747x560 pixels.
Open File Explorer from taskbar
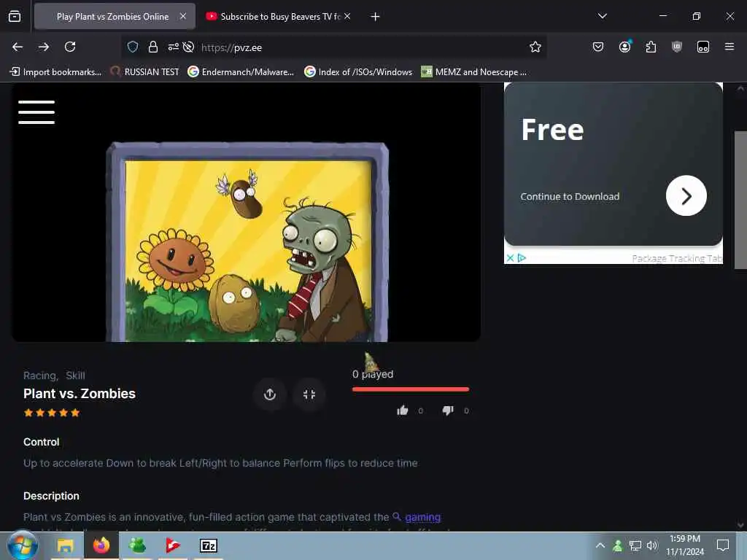click(x=65, y=545)
